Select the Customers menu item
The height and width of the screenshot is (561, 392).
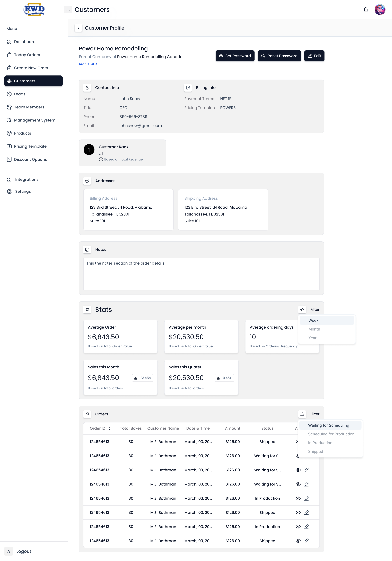pyautogui.click(x=33, y=81)
